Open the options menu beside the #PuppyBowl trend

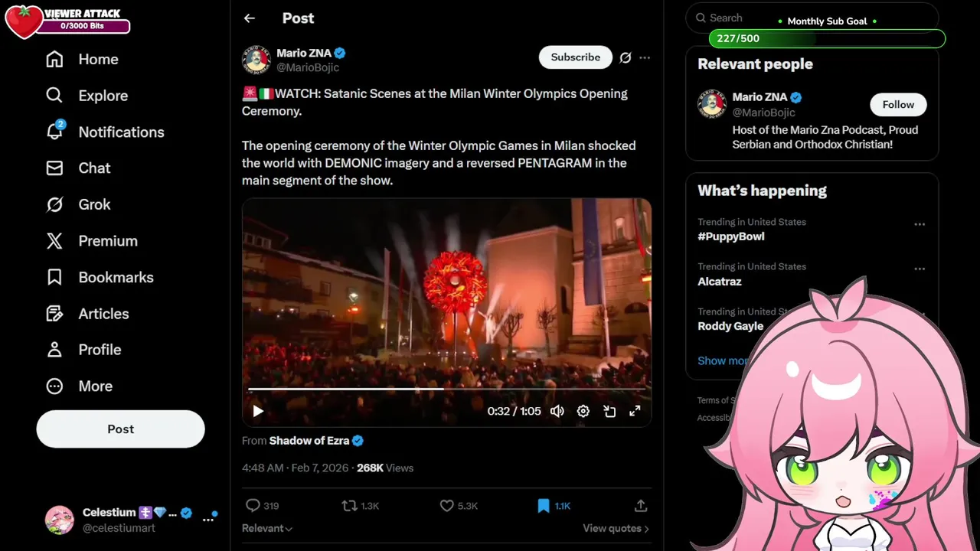click(x=920, y=224)
